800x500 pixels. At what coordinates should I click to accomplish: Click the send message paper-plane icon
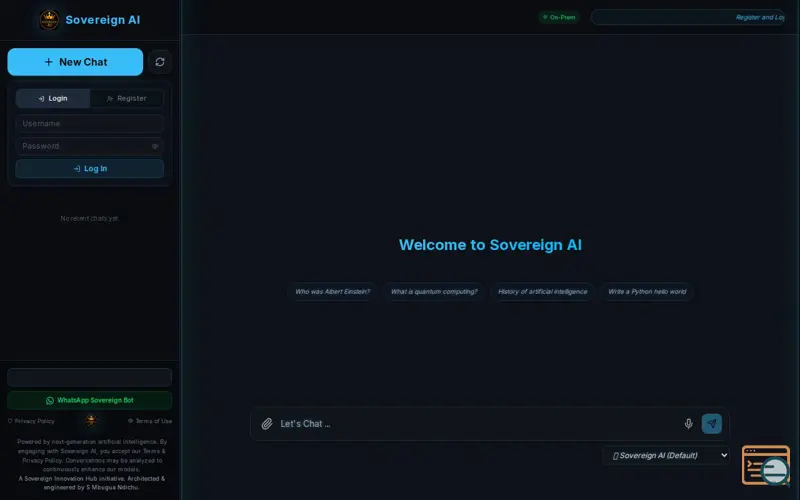coord(712,423)
